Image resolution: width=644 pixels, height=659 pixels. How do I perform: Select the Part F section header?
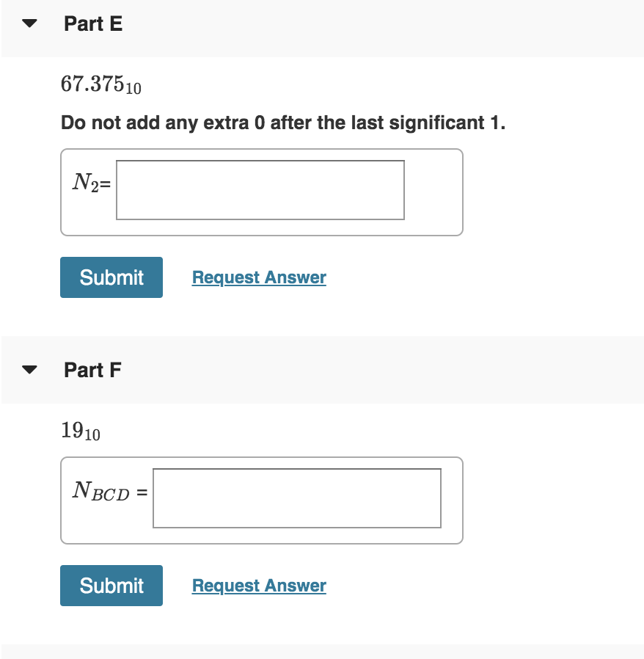pos(93,370)
